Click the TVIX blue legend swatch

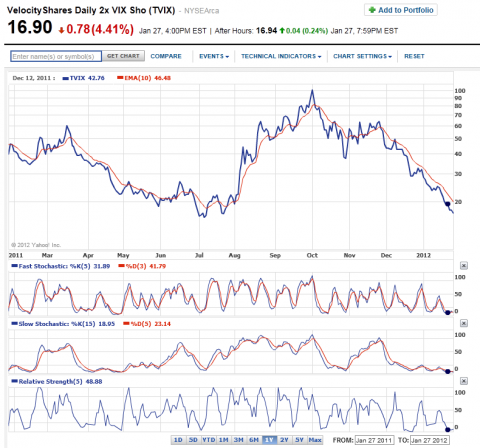(65, 78)
